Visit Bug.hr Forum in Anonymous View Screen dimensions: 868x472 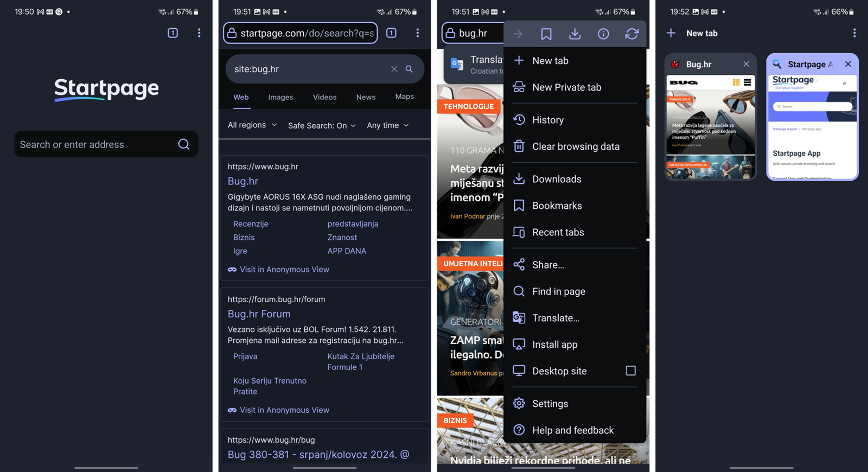(x=278, y=410)
